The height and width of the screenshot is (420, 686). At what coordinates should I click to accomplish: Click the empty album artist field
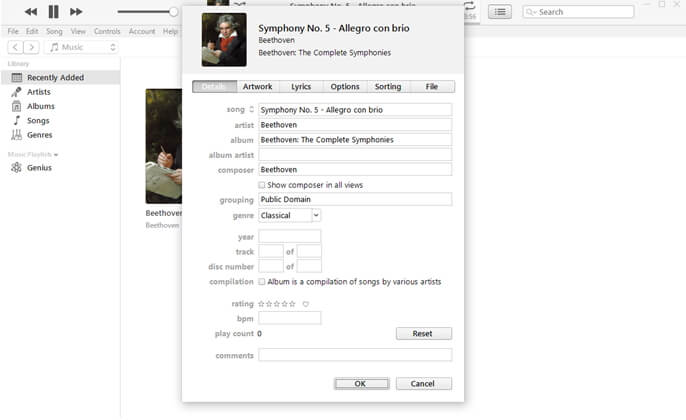(x=355, y=154)
